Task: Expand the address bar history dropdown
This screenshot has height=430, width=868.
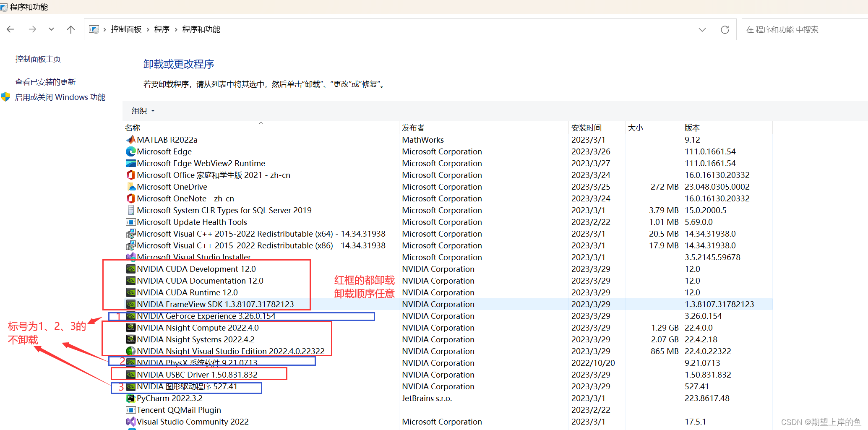Action: tap(702, 30)
